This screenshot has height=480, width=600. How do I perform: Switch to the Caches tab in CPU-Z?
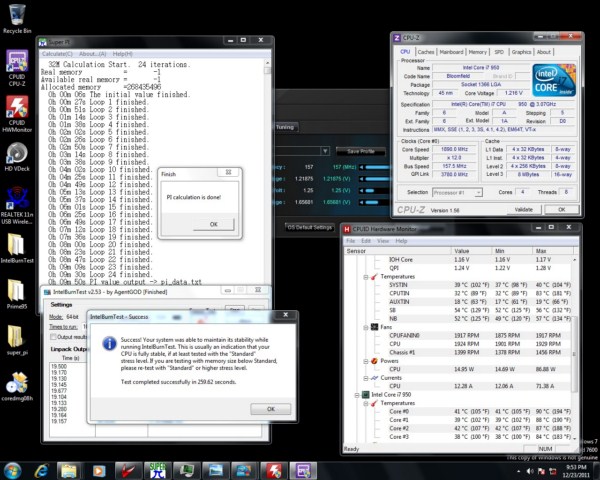point(426,52)
